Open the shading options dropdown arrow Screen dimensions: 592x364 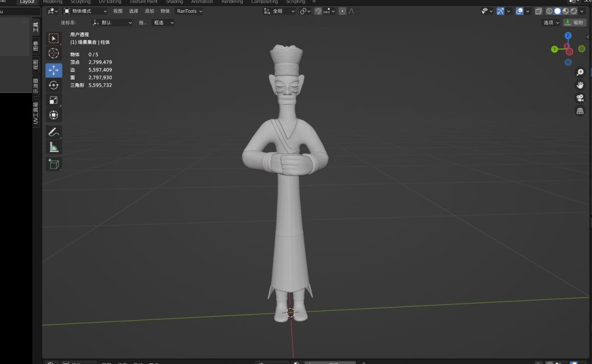(582, 12)
